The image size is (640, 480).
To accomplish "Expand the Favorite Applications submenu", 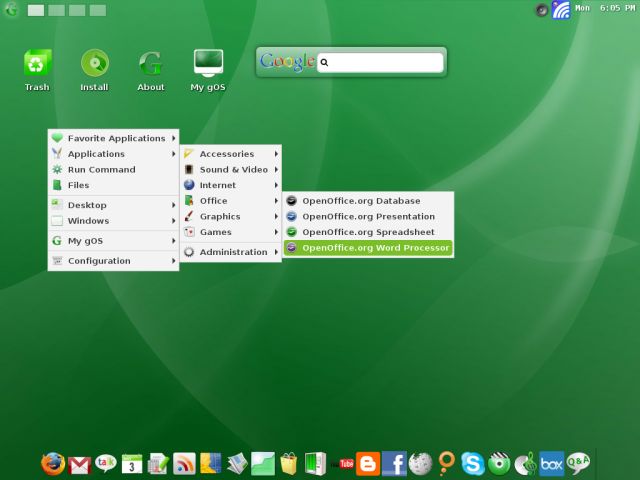I will 113,138.
